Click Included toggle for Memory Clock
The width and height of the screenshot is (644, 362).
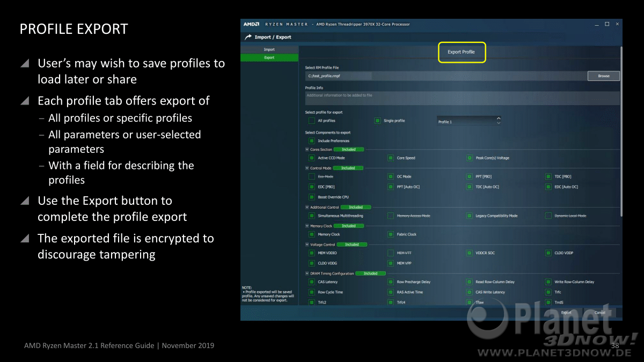coord(349,226)
